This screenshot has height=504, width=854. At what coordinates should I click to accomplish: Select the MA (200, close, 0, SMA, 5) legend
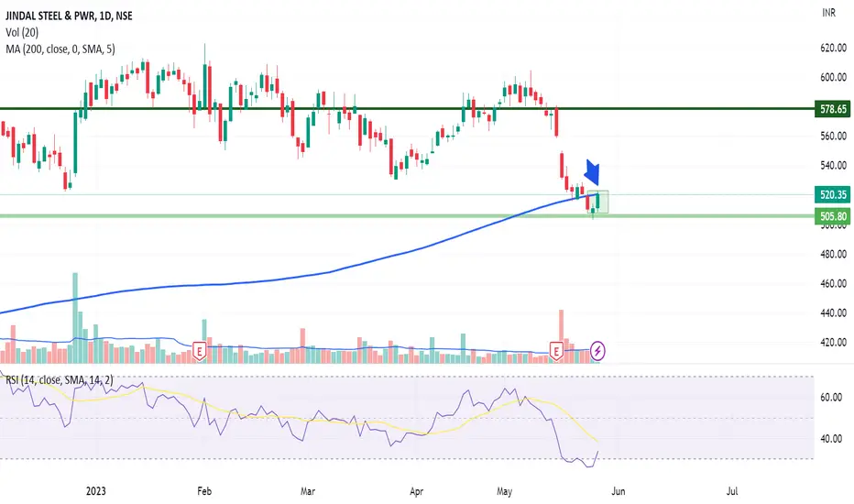coord(60,49)
